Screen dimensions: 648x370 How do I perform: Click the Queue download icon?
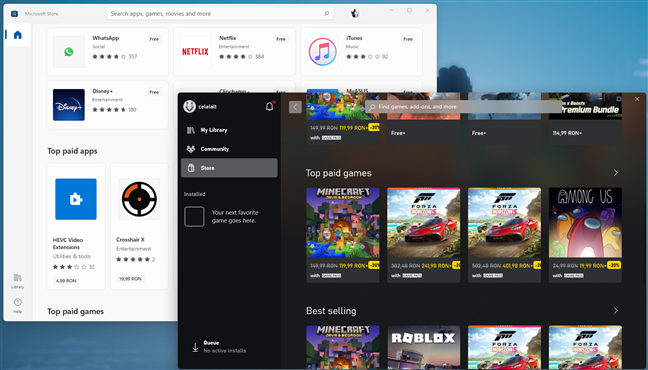click(195, 347)
